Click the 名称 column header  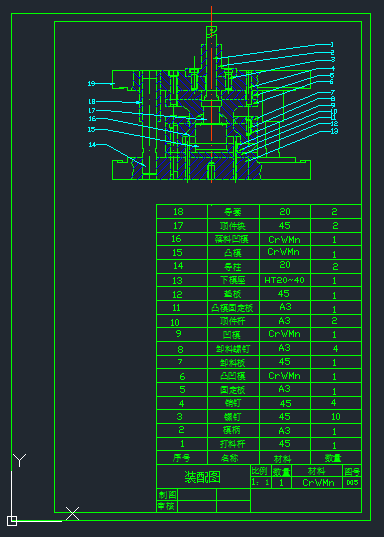click(x=230, y=458)
